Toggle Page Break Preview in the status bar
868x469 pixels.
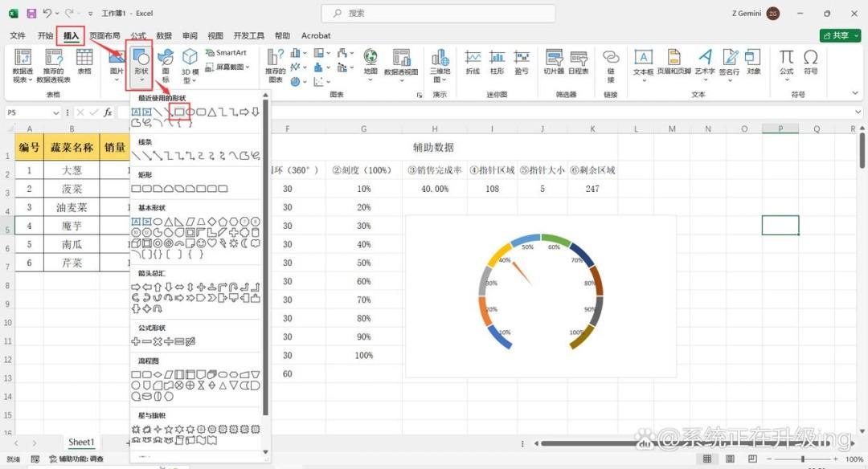tap(752, 459)
